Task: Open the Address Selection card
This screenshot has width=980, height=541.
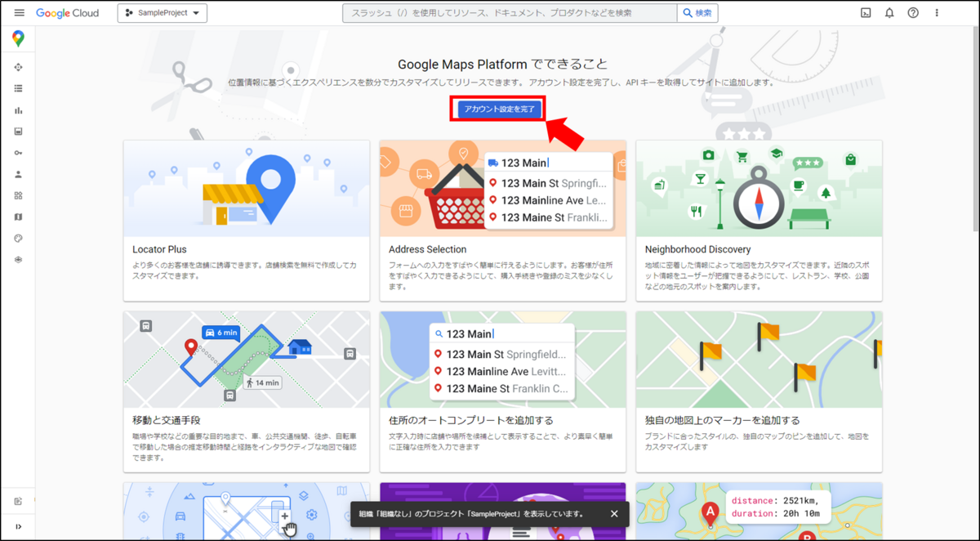Action: (503, 221)
